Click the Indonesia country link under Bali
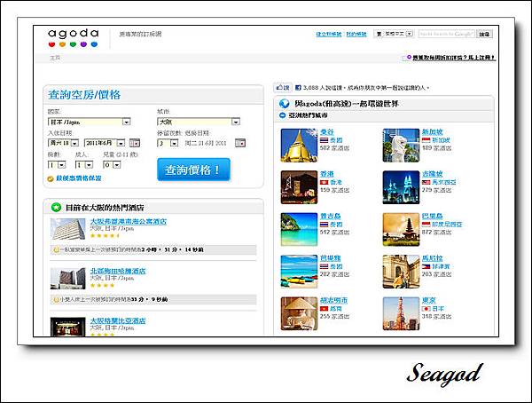Viewport: 532px width, 403px height. click(x=447, y=225)
